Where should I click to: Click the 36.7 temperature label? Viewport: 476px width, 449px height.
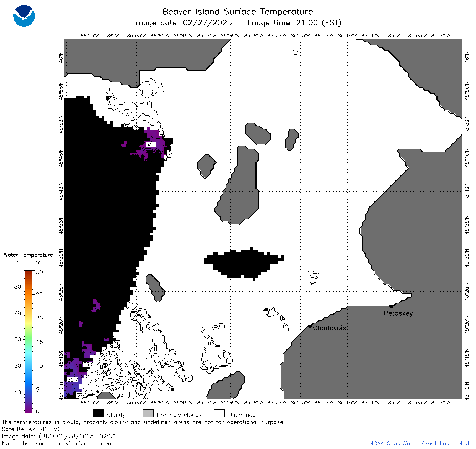[x=73, y=380]
